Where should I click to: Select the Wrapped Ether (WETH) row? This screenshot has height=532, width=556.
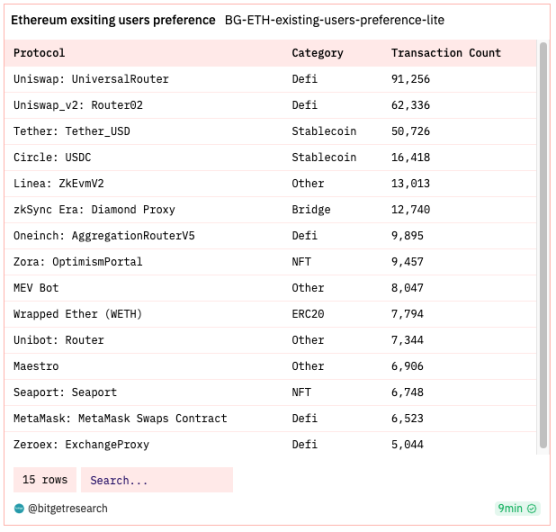click(x=270, y=314)
